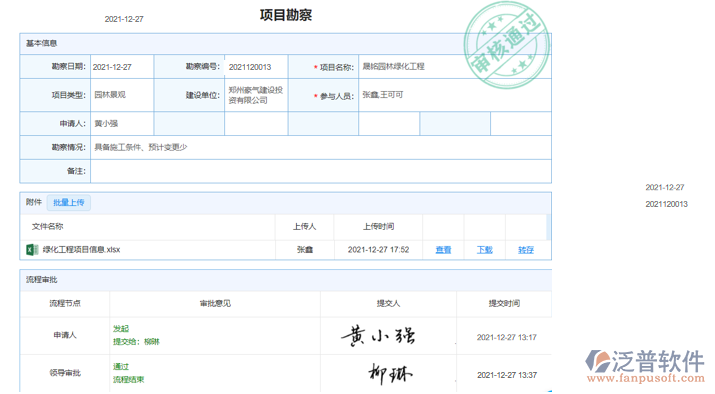
Task: Click the uploader cell 张鑫
Action: click(305, 250)
